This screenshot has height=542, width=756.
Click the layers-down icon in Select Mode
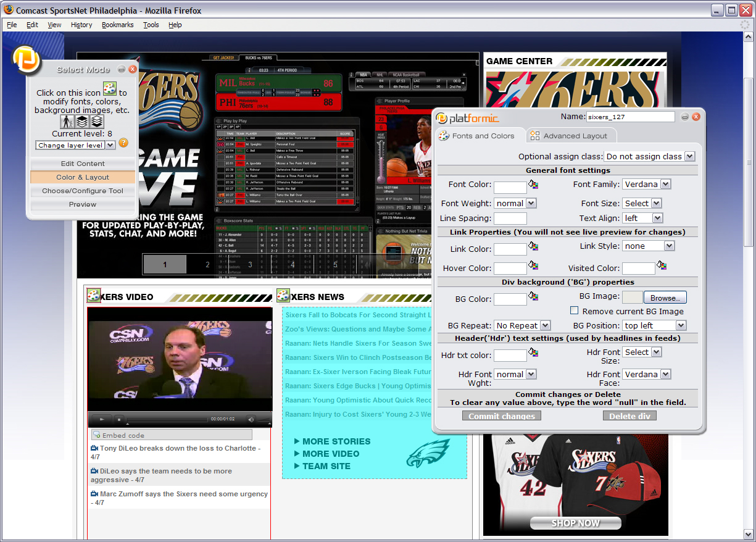97,122
